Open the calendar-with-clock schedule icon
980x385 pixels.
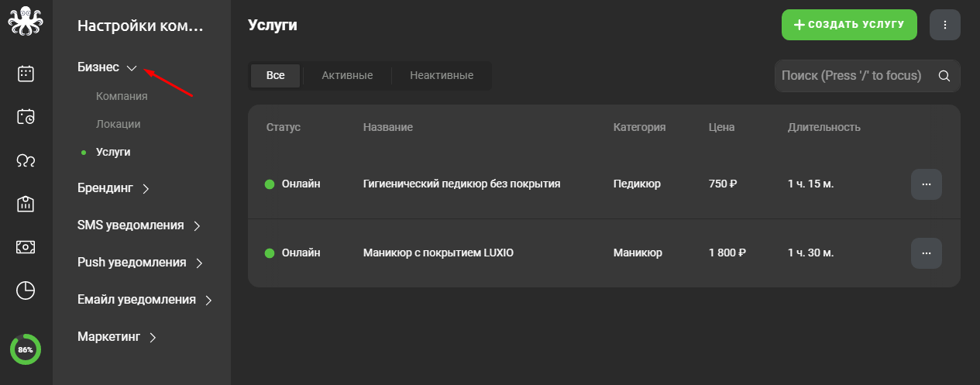coord(26,117)
